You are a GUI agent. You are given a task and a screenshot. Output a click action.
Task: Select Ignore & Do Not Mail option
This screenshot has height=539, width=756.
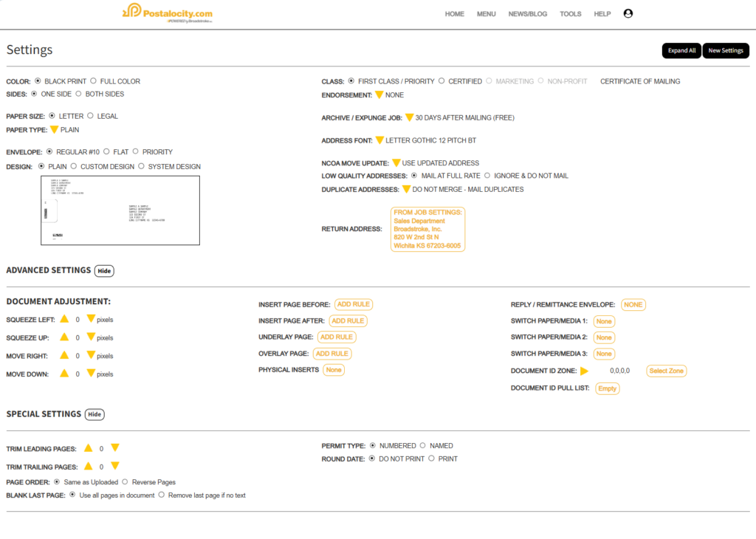(487, 176)
